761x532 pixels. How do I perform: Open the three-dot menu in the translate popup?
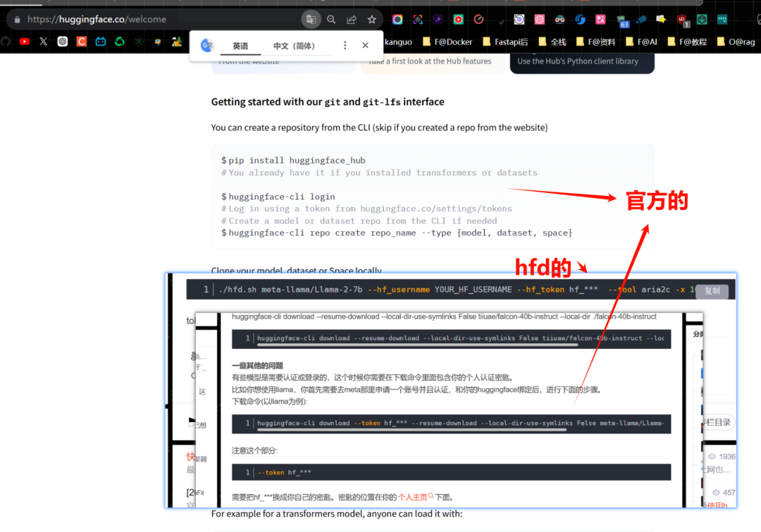(x=345, y=45)
